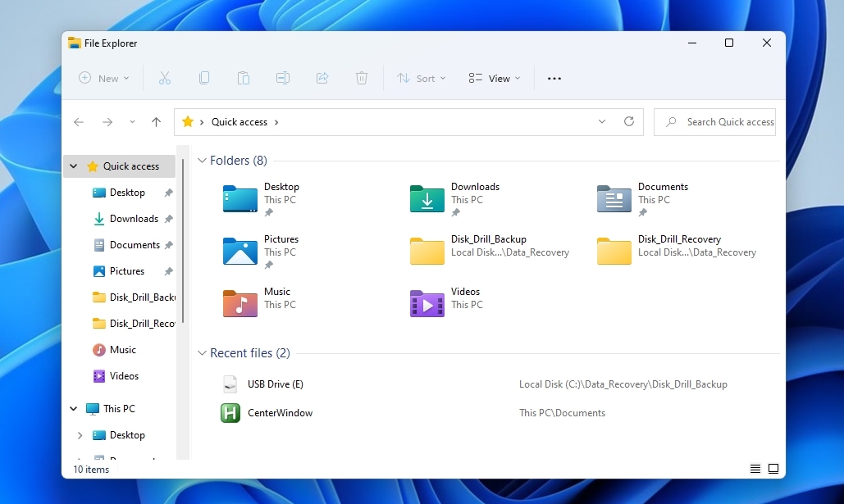Click the Paste icon in the toolbar
Image resolution: width=844 pixels, height=504 pixels.
243,77
